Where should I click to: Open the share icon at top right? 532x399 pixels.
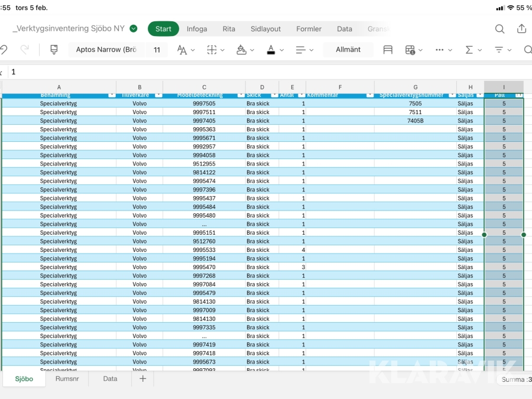pyautogui.click(x=521, y=29)
